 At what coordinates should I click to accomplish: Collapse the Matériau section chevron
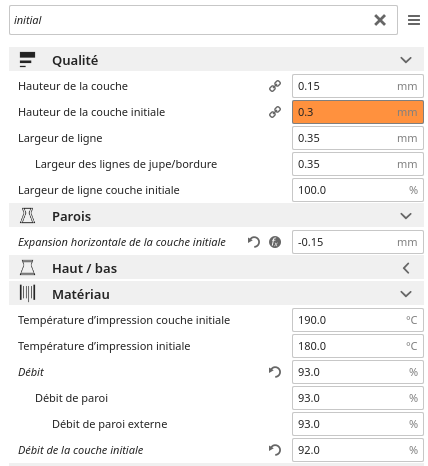[406, 294]
